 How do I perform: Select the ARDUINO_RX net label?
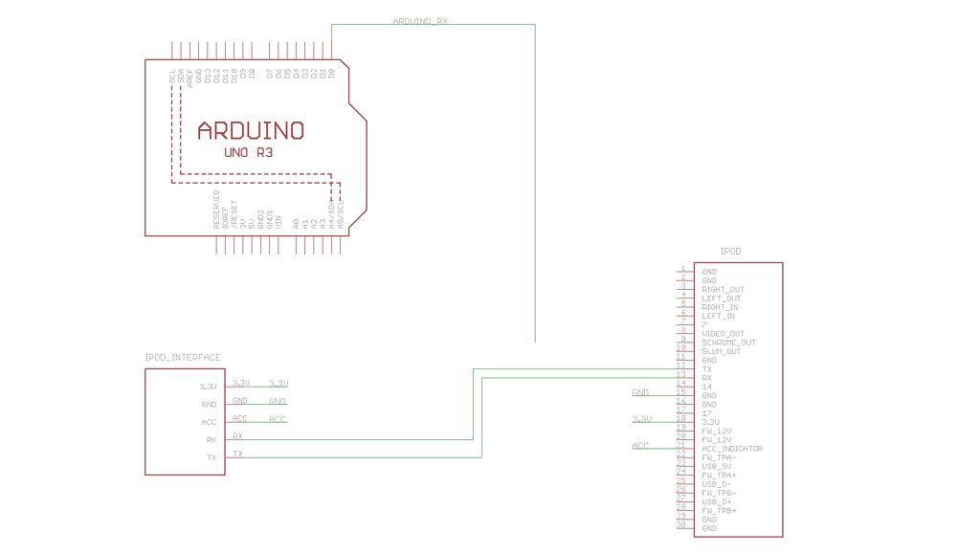421,19
